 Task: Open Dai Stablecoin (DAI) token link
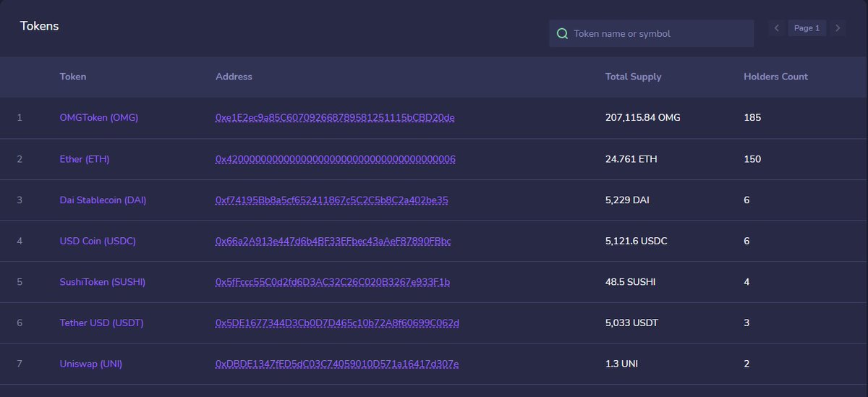pos(103,200)
